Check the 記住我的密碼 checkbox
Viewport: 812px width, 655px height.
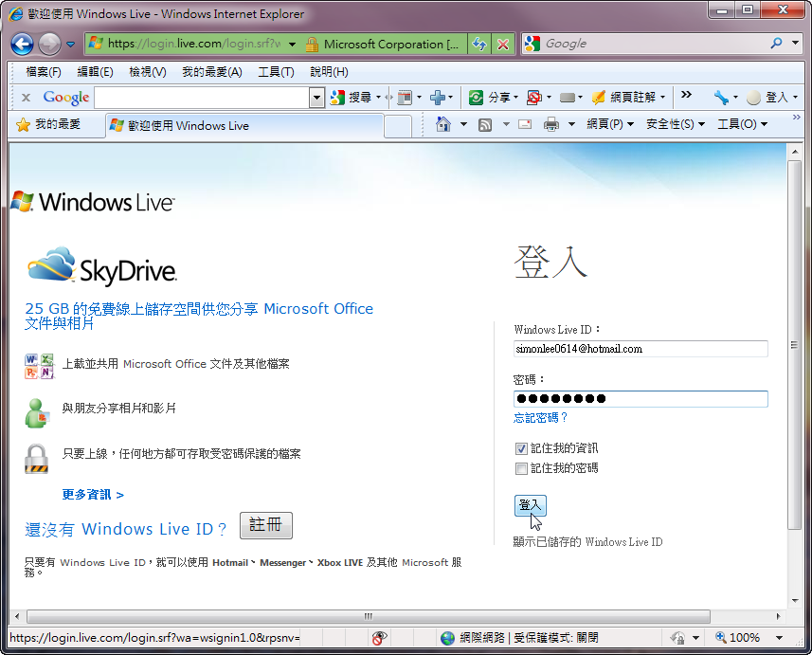[x=521, y=469]
